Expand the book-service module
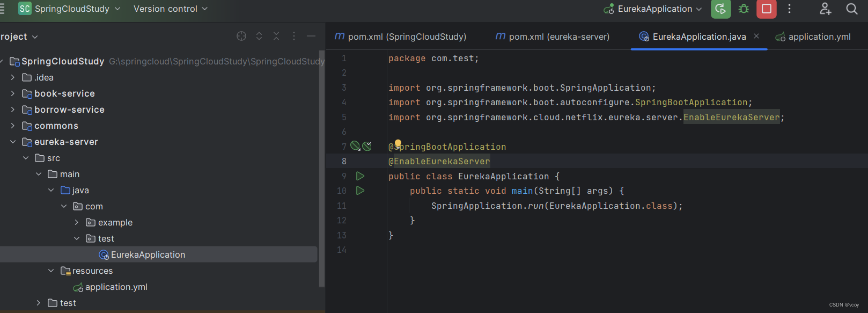The image size is (868, 313). pos(13,93)
